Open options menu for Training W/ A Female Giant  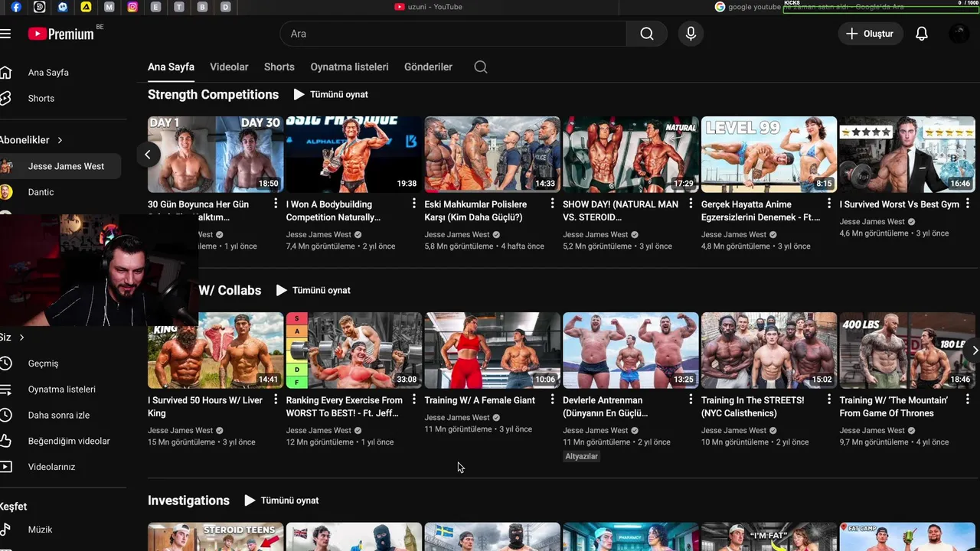[x=552, y=399]
